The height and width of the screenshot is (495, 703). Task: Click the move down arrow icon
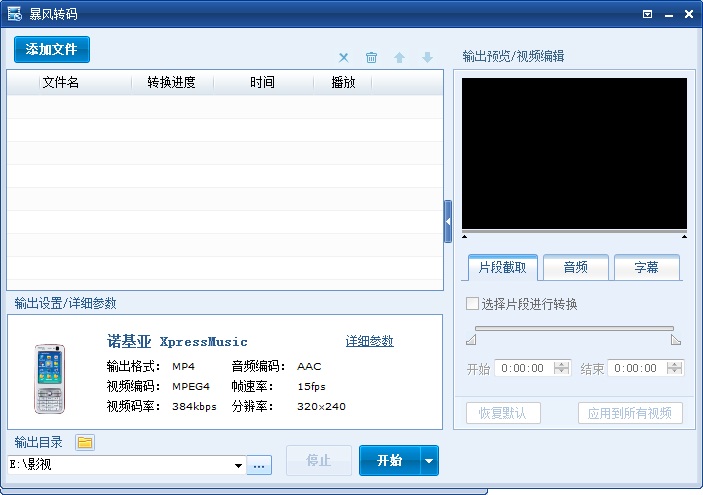pyautogui.click(x=427, y=58)
